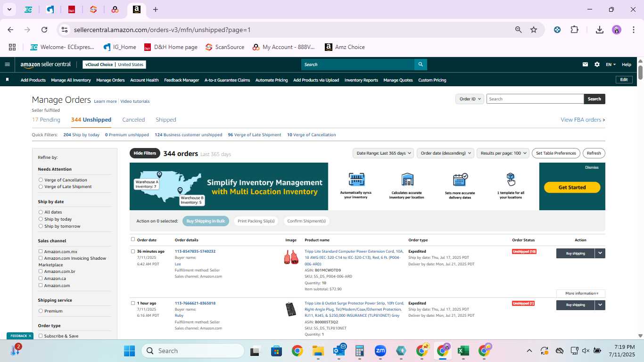This screenshot has width=644, height=362.
Task: Click the surge protector product image
Action: pyautogui.click(x=291, y=309)
